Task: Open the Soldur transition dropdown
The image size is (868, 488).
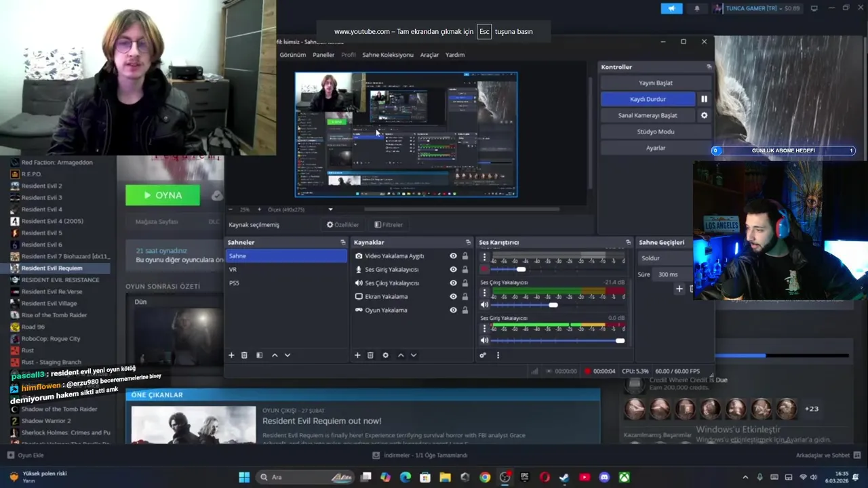Action: pyautogui.click(x=666, y=258)
